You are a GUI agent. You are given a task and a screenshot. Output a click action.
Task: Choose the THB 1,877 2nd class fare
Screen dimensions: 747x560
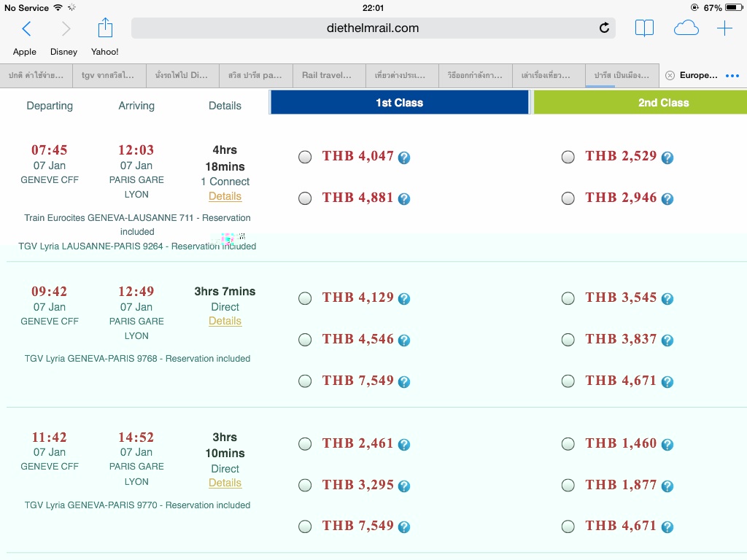pyautogui.click(x=568, y=486)
